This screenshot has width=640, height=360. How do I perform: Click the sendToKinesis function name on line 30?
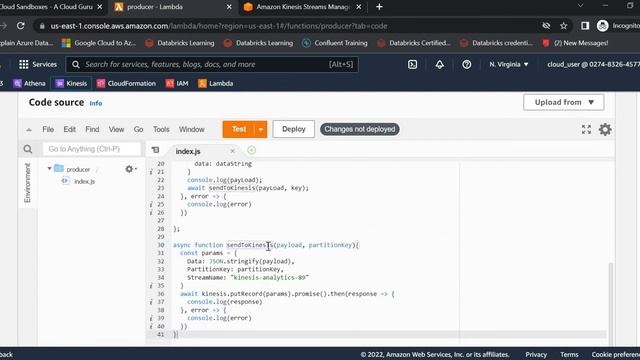pyautogui.click(x=250, y=245)
